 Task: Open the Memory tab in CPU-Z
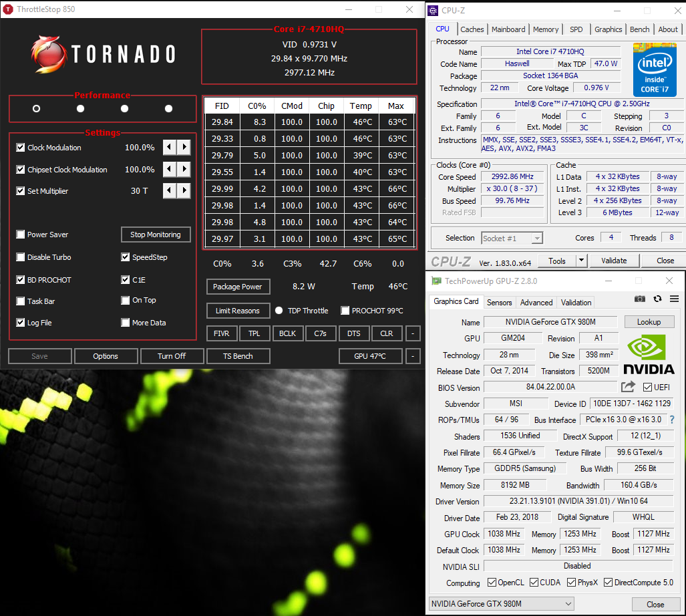tap(546, 29)
